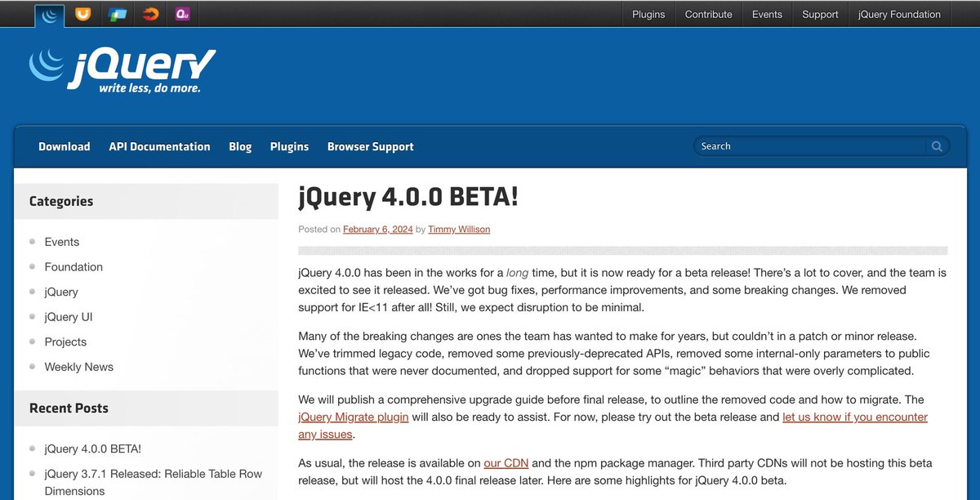Open the QUnit project icon

183,14
